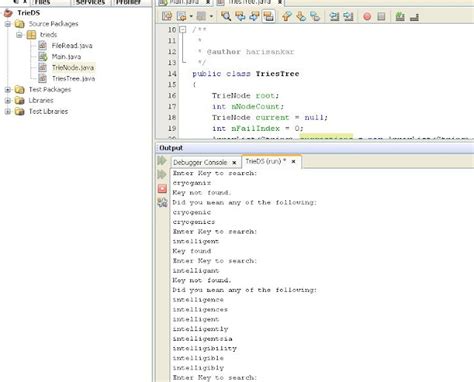
Task: Find the previous occurrence in editor
Action: pos(240,16)
